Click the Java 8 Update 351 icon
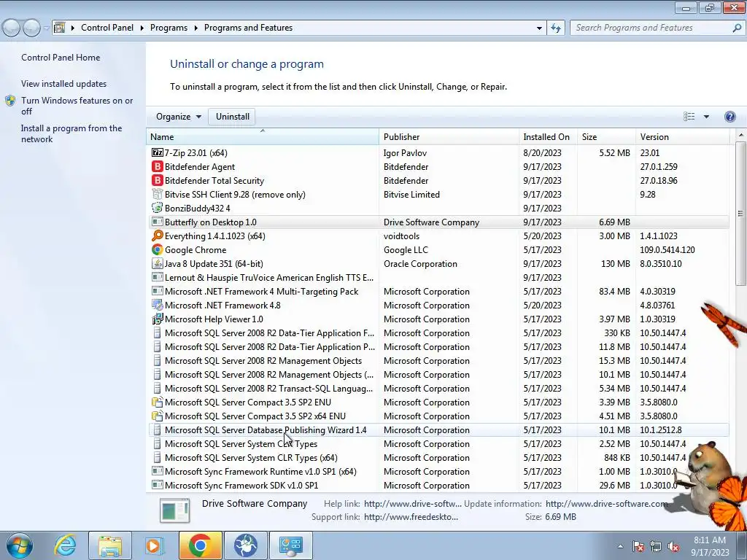 click(x=158, y=263)
